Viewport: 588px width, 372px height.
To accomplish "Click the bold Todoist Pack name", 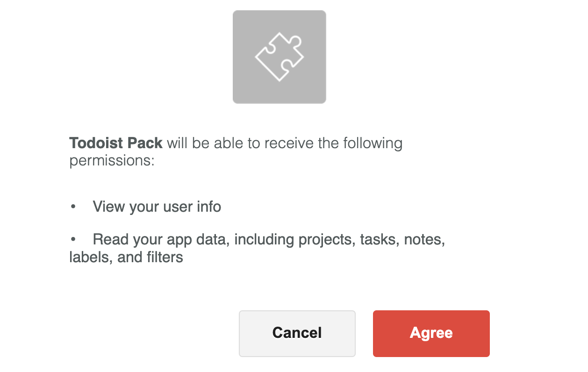I will pos(115,143).
